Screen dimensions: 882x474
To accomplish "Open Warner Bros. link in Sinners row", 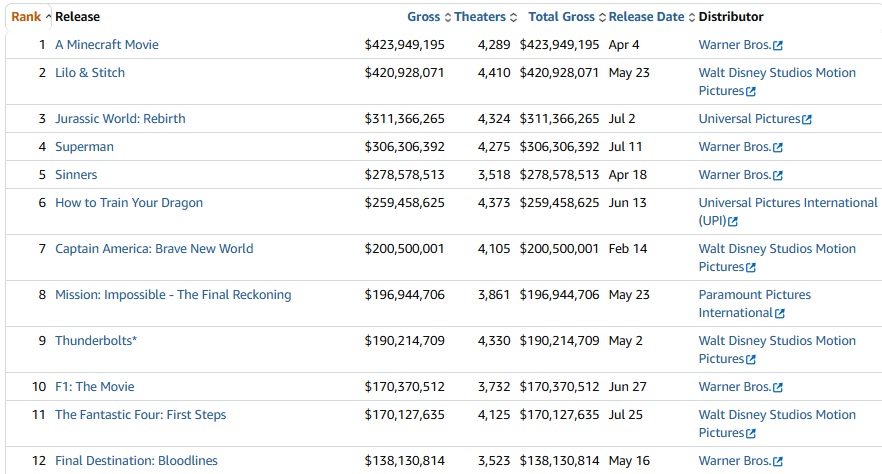I will tap(735, 175).
